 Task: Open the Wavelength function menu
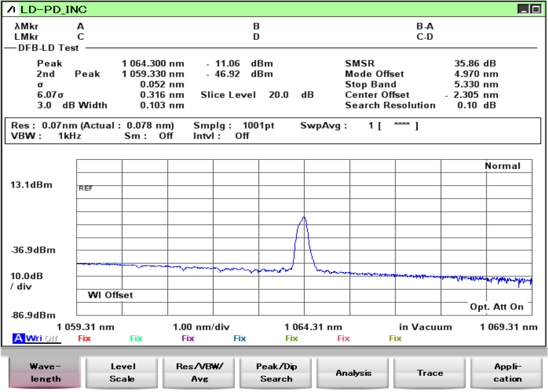coord(45,373)
